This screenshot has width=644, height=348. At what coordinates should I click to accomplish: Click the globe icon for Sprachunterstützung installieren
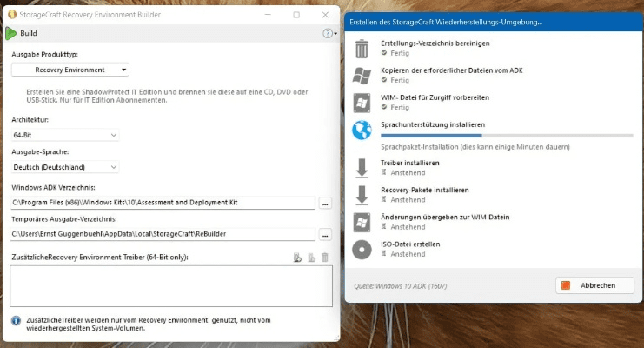(362, 130)
